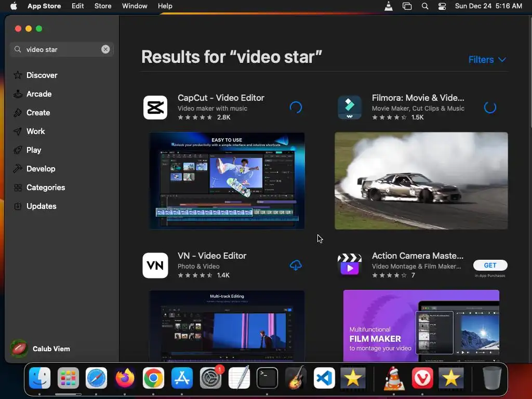Click the cloud download icon for VN
This screenshot has height=399, width=532.
tap(296, 265)
